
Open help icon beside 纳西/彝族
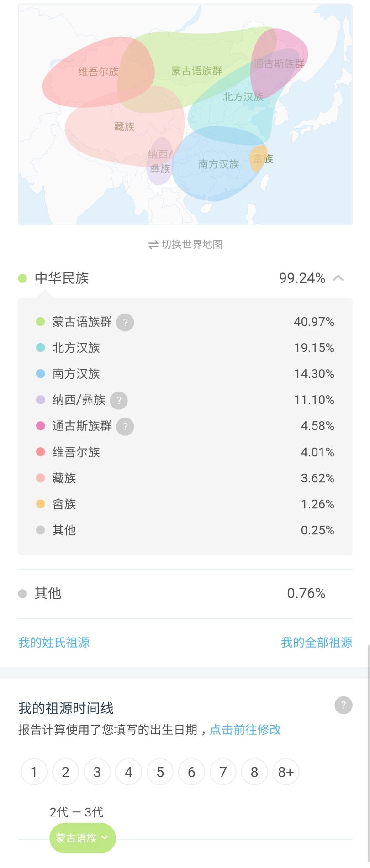(x=119, y=400)
